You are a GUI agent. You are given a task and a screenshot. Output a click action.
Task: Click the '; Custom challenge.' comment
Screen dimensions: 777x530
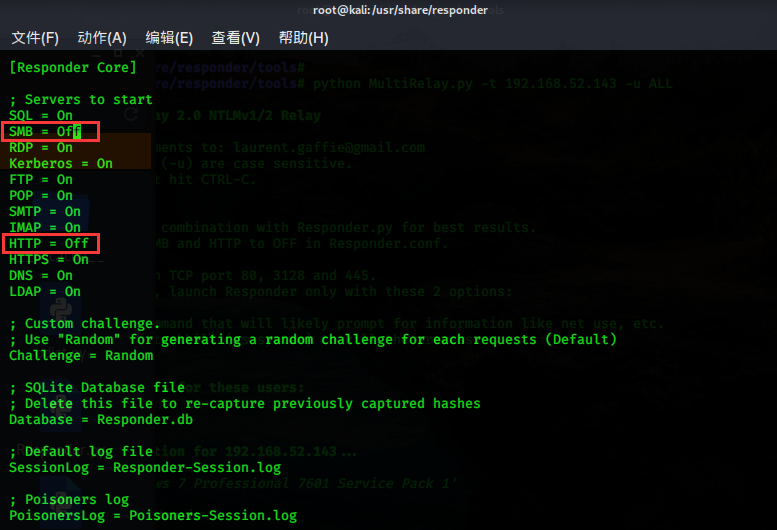pyautogui.click(x=84, y=323)
